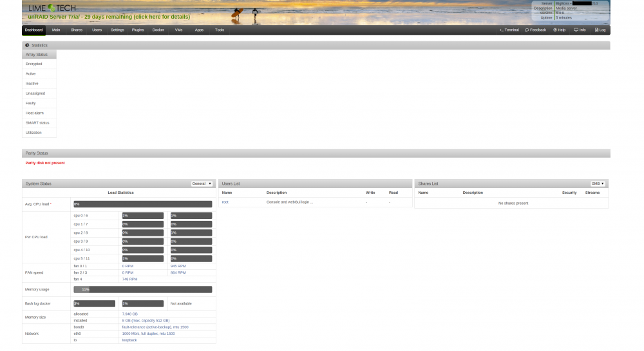Image resolution: width=644 pixels, height=351 pixels.
Task: Click the Parity Status header
Action: [316, 153]
